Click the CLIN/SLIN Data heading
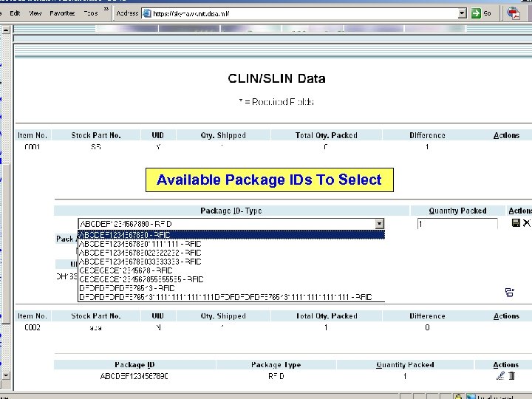 point(276,78)
